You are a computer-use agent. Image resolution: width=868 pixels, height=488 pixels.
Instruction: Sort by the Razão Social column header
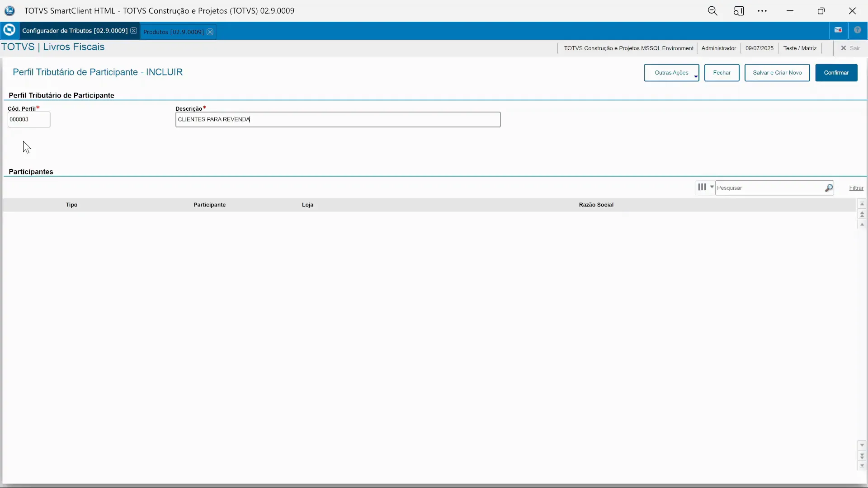coord(596,205)
